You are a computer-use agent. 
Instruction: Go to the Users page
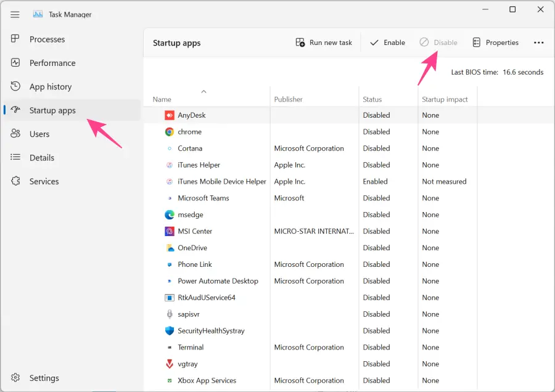[72, 134]
